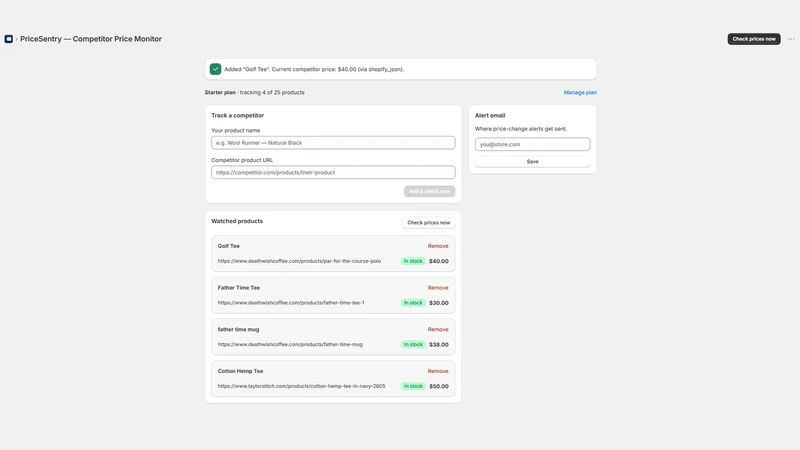
Task: Click the Track a competitor heading
Action: [238, 115]
